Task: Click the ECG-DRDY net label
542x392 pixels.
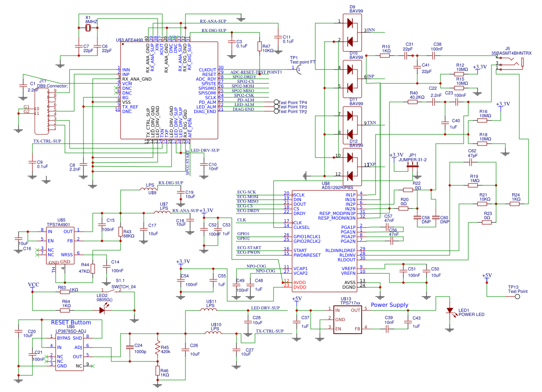Action: (x=248, y=211)
